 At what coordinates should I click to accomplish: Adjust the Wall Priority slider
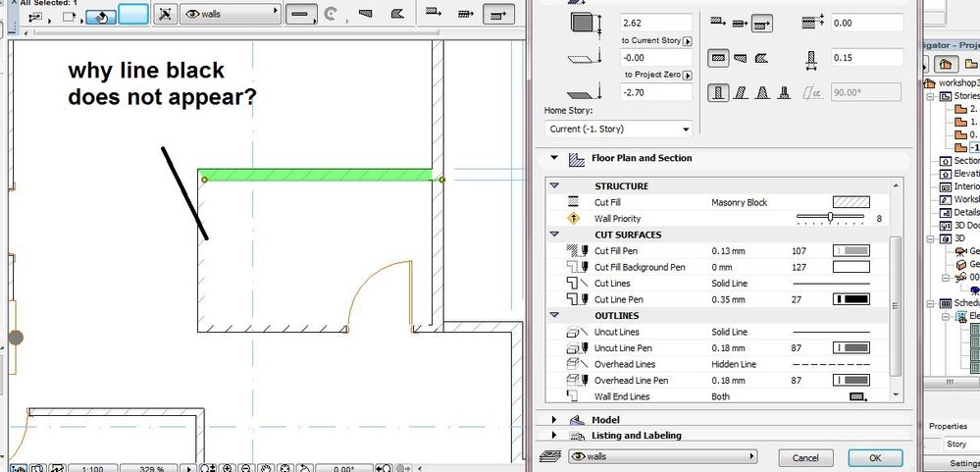point(830,218)
